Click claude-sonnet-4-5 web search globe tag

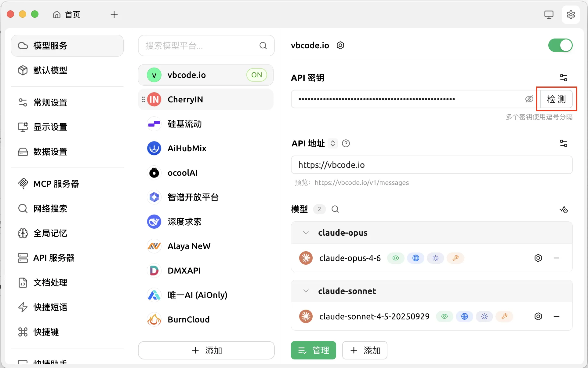pyautogui.click(x=464, y=316)
